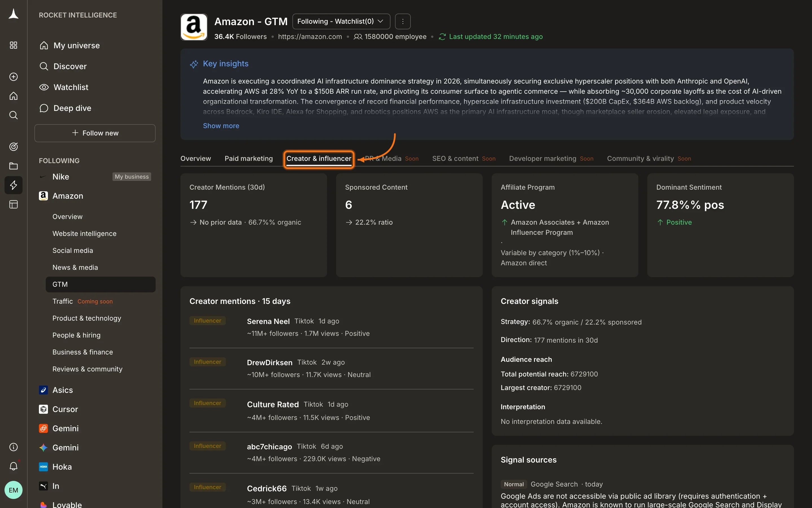Open the target icon in the rail

(14, 146)
